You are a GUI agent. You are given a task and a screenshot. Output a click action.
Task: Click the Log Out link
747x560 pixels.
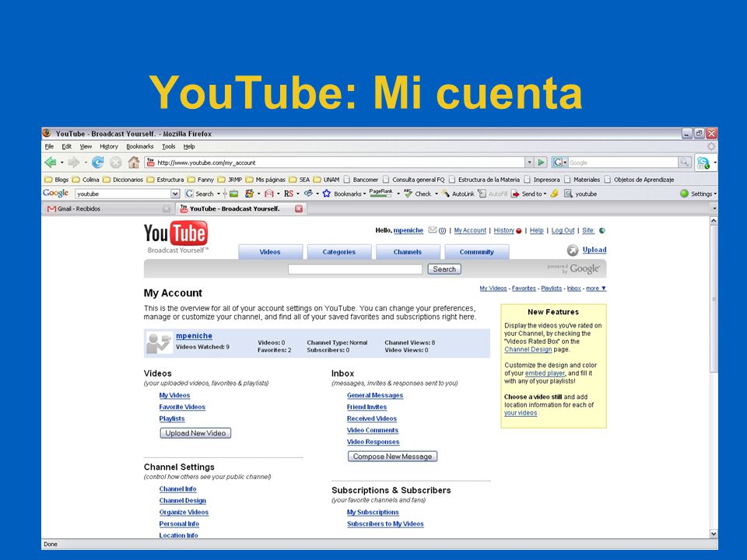click(563, 230)
